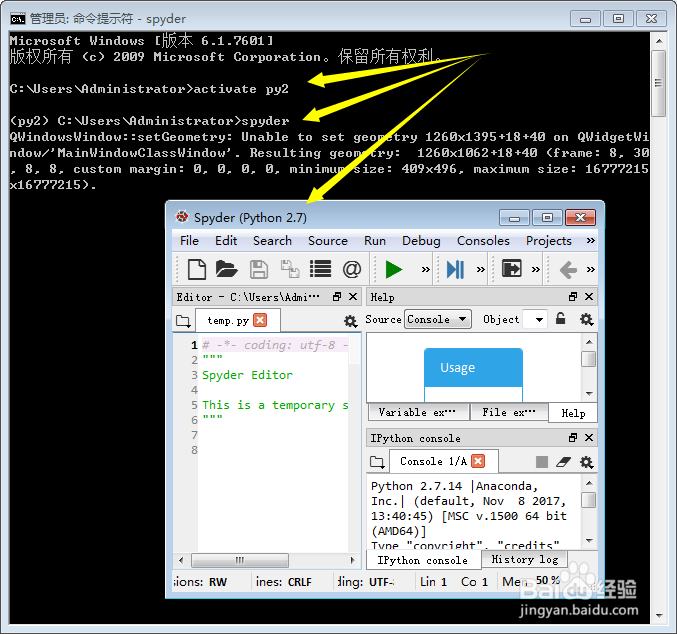The image size is (677, 634).
Task: Open Search menu
Action: click(272, 241)
